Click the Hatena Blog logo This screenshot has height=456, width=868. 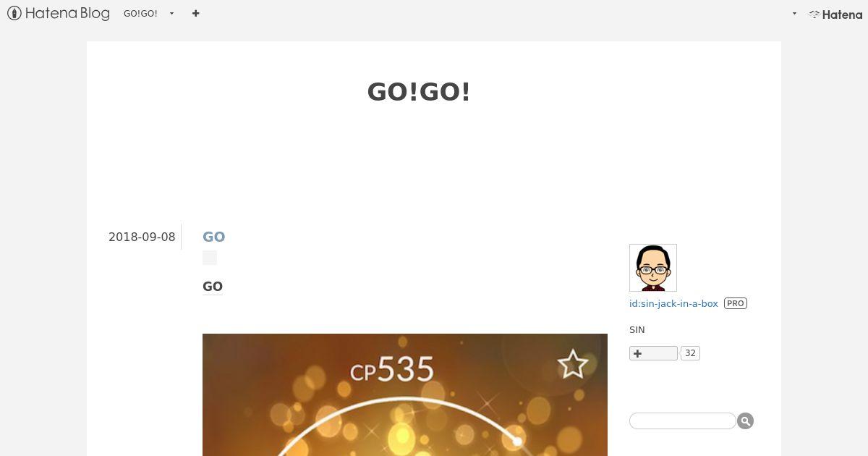[58, 13]
